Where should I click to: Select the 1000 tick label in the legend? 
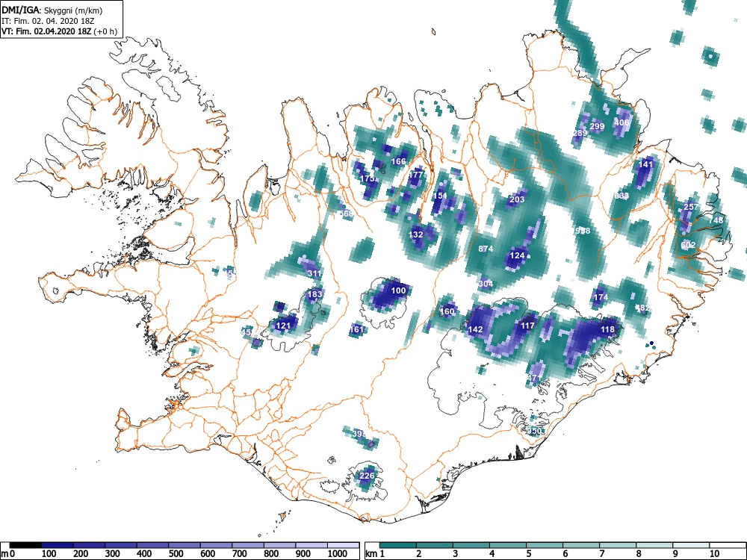point(338,554)
